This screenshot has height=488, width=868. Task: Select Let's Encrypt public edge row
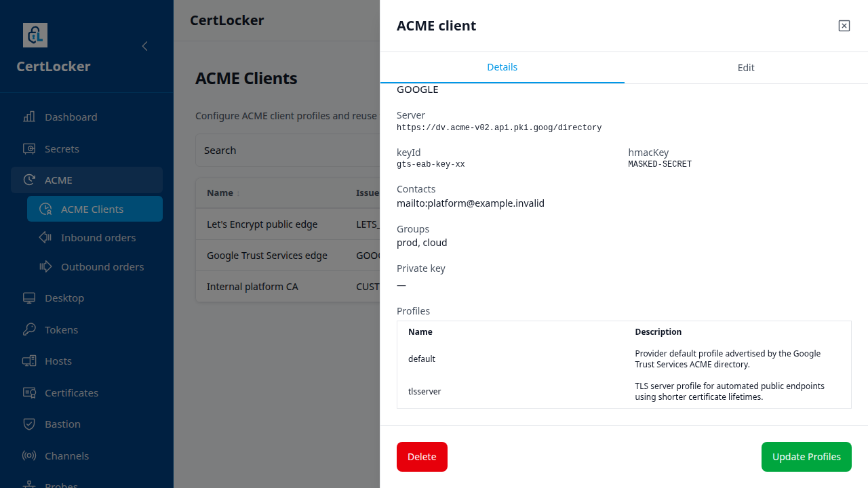[288, 224]
